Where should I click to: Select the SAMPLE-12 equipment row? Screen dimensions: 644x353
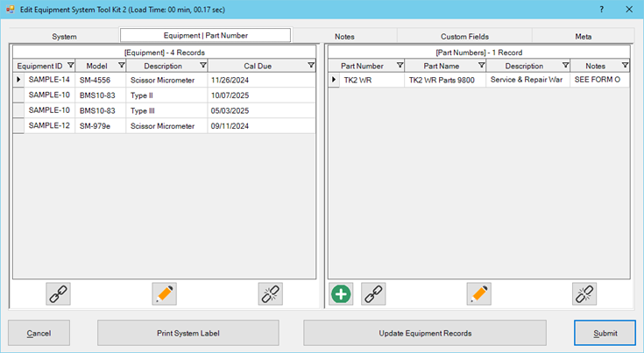48,126
